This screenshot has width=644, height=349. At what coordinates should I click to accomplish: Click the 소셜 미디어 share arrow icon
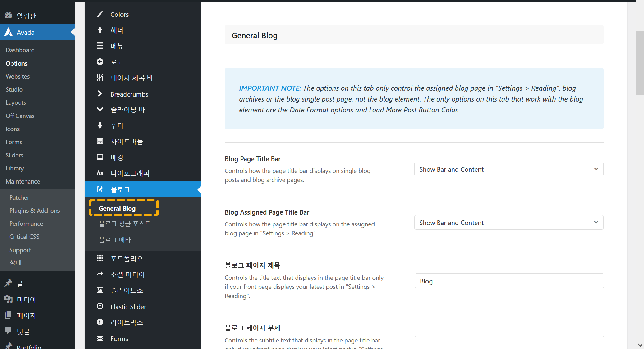(x=100, y=274)
